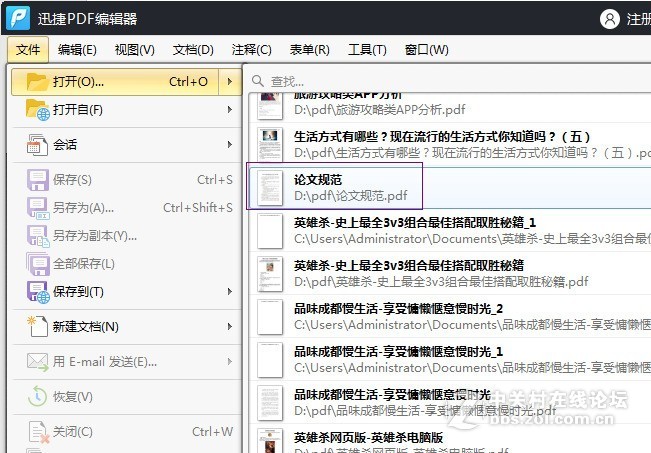The width and height of the screenshot is (651, 453).
Task: Open recent file 生活方式有哪些 (五)
Action: coord(450,144)
